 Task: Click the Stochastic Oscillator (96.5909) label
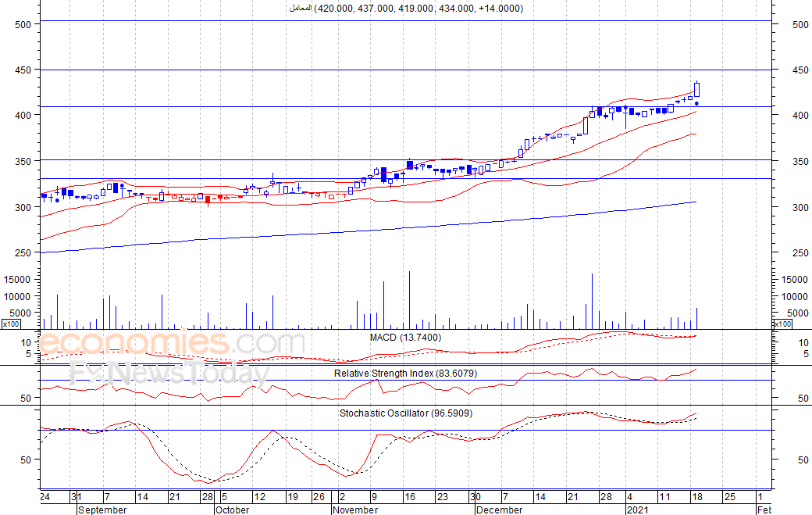[x=406, y=413]
